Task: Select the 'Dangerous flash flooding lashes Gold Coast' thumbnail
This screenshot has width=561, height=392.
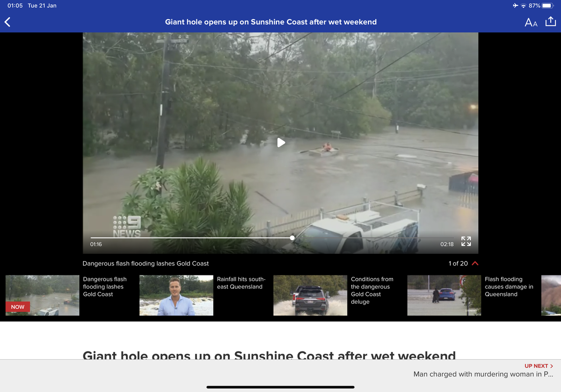Action: [x=42, y=295]
